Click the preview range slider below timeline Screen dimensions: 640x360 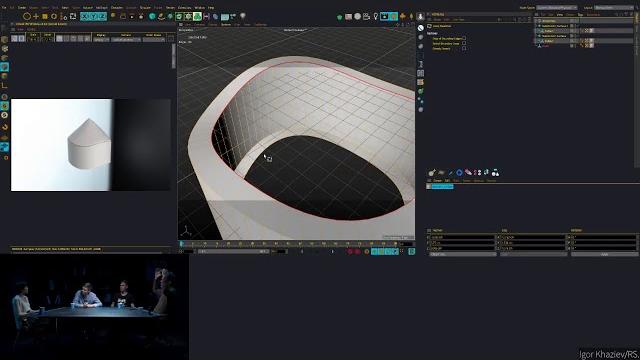pyautogui.click(x=233, y=251)
